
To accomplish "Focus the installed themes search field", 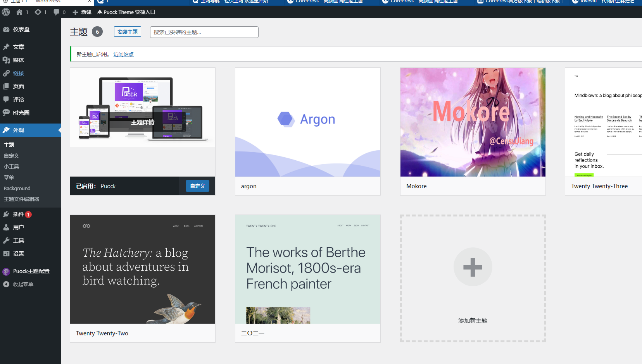I will [204, 32].
